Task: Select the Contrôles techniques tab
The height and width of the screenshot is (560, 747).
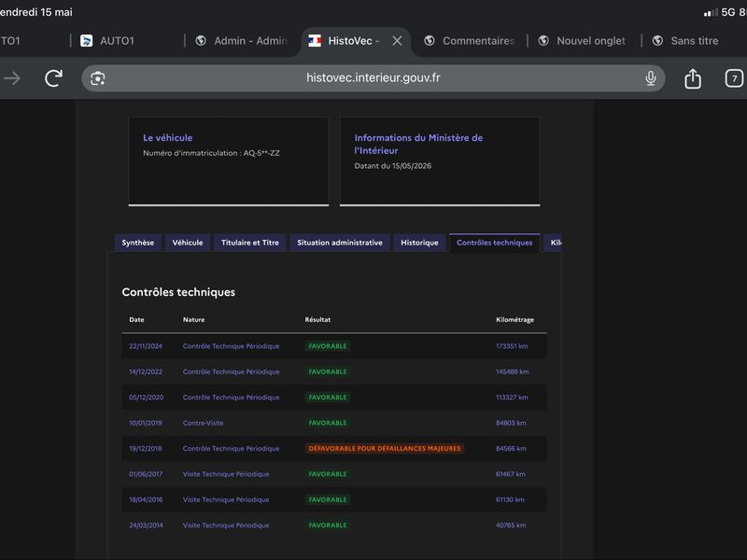Action: [495, 243]
